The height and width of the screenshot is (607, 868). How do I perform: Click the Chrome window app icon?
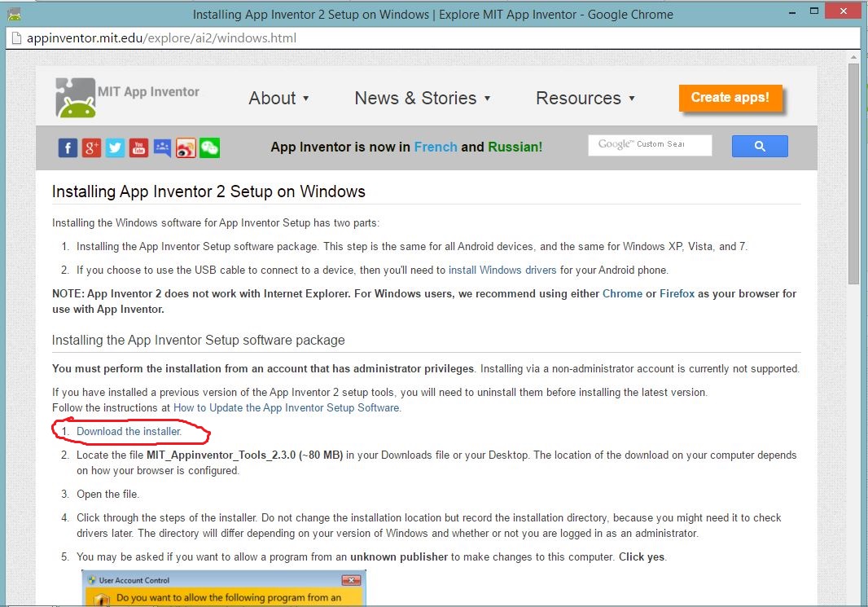click(x=15, y=14)
